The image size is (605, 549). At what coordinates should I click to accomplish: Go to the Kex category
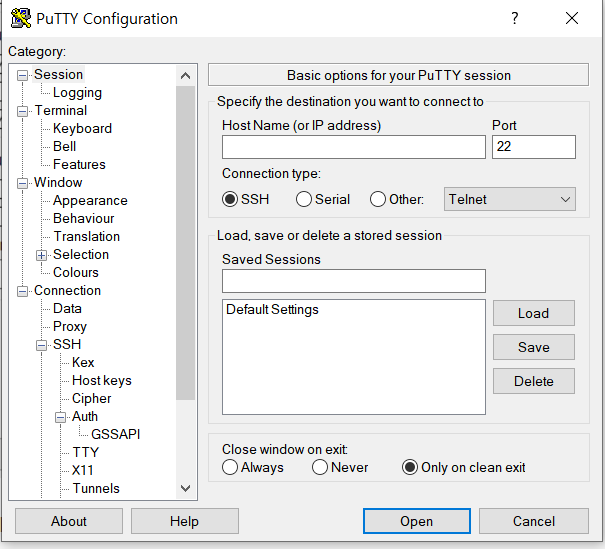[x=83, y=363]
